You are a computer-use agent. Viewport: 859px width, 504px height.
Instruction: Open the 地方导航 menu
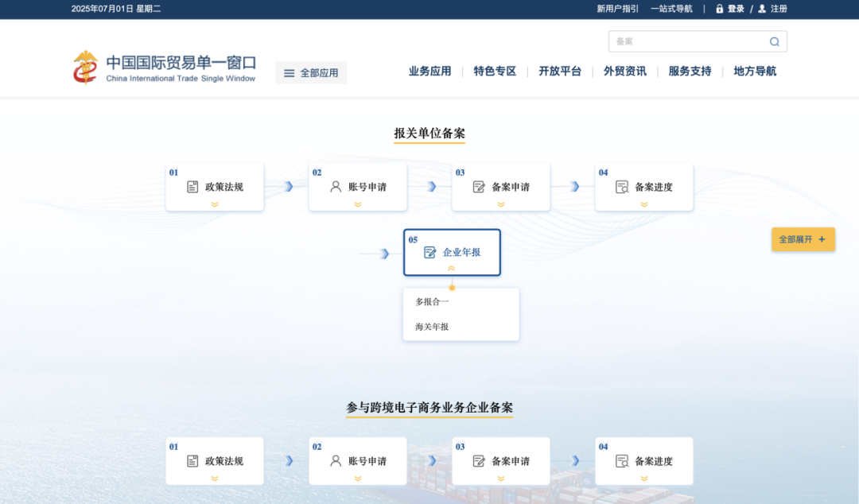click(x=754, y=71)
